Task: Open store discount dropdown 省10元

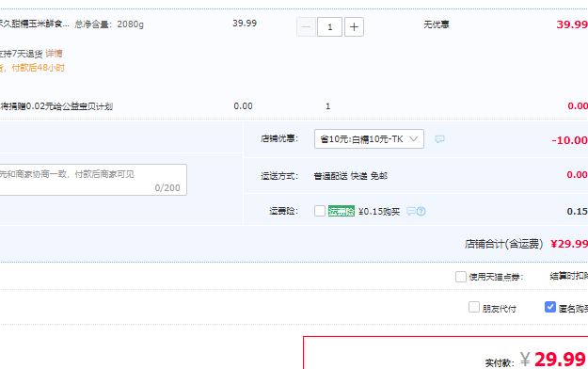Action: 369,139
